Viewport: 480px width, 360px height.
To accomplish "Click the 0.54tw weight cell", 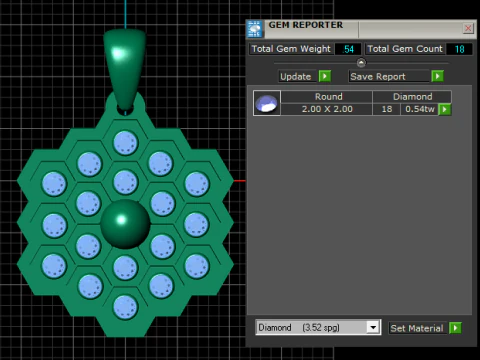I will tap(420, 109).
